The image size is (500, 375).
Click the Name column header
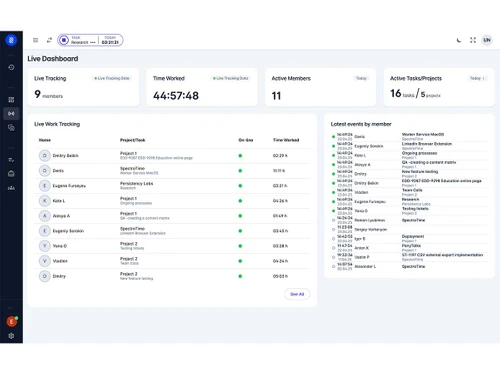click(45, 140)
